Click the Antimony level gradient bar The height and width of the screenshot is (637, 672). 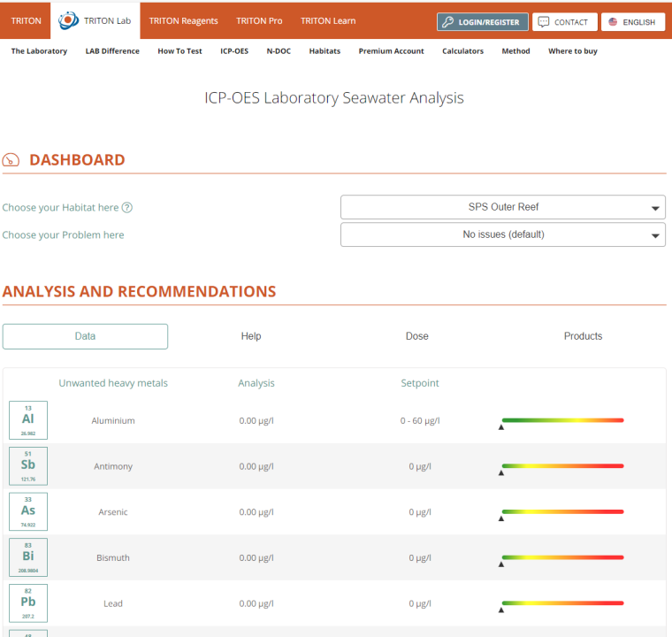[x=562, y=466]
